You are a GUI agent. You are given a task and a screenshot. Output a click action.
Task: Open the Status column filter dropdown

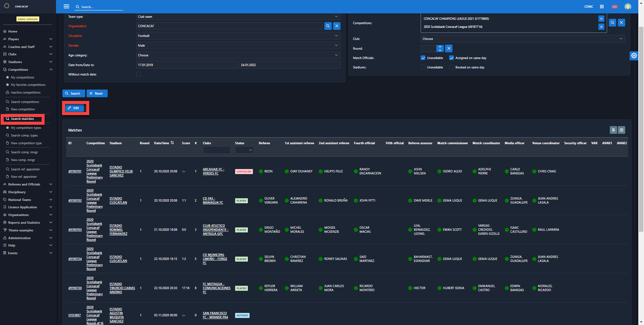coord(245,150)
